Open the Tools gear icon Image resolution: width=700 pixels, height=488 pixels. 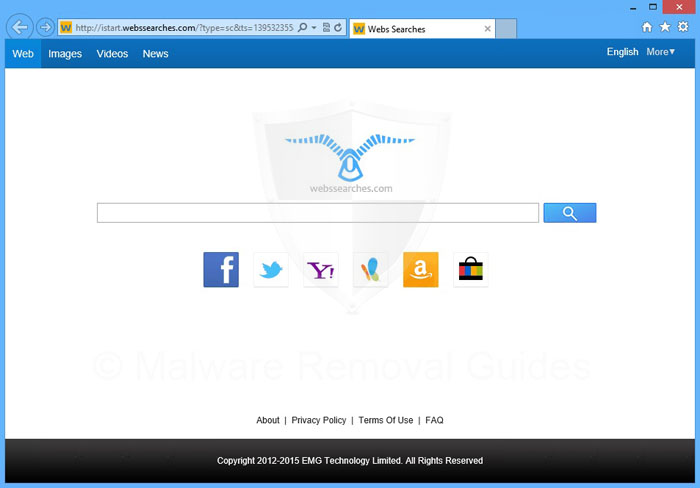pyautogui.click(x=683, y=27)
